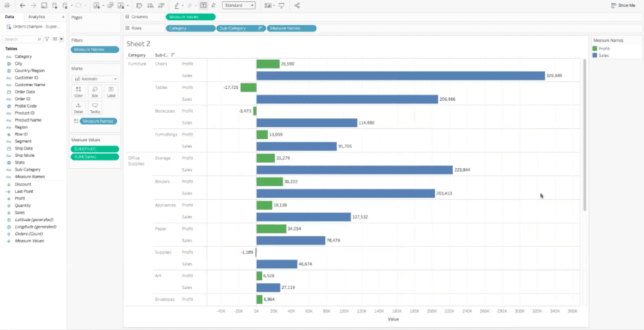Click the Presentation mode icon
644x330 pixels.
coord(281,6)
